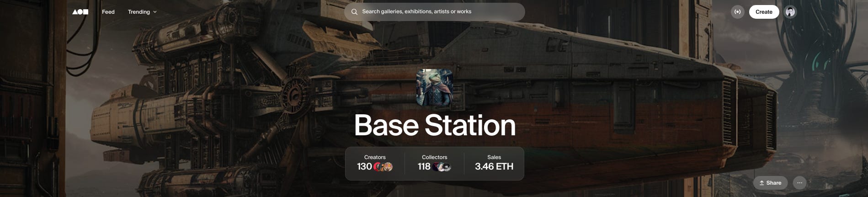Click the Foundation shapes logo
This screenshot has height=197, width=868.
pyautogui.click(x=80, y=12)
